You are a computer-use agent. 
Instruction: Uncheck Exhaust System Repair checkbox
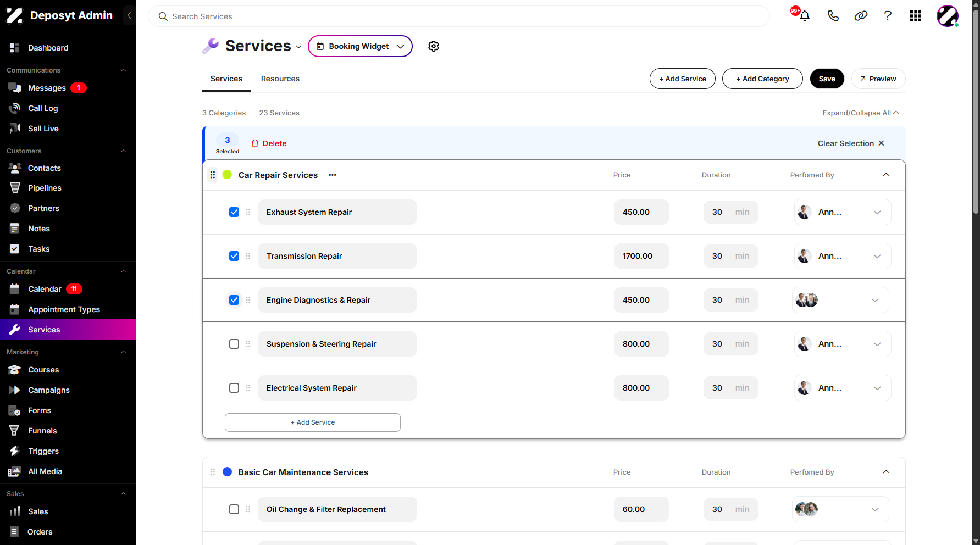coord(234,212)
